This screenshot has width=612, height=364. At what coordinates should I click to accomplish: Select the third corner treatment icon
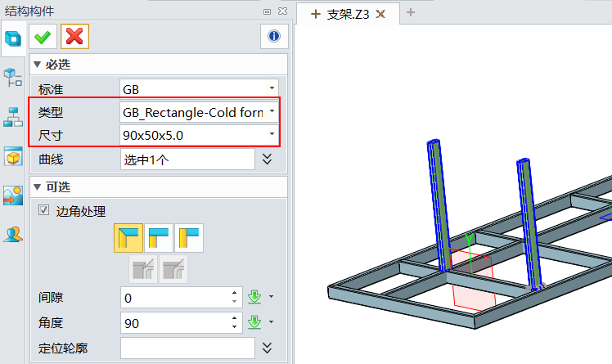(x=189, y=238)
